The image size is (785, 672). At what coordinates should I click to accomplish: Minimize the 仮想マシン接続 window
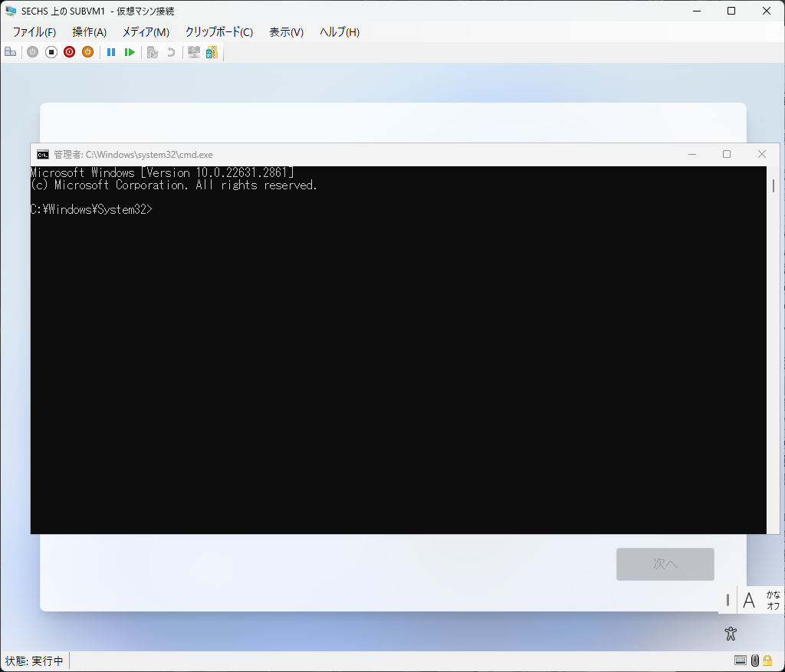696,11
